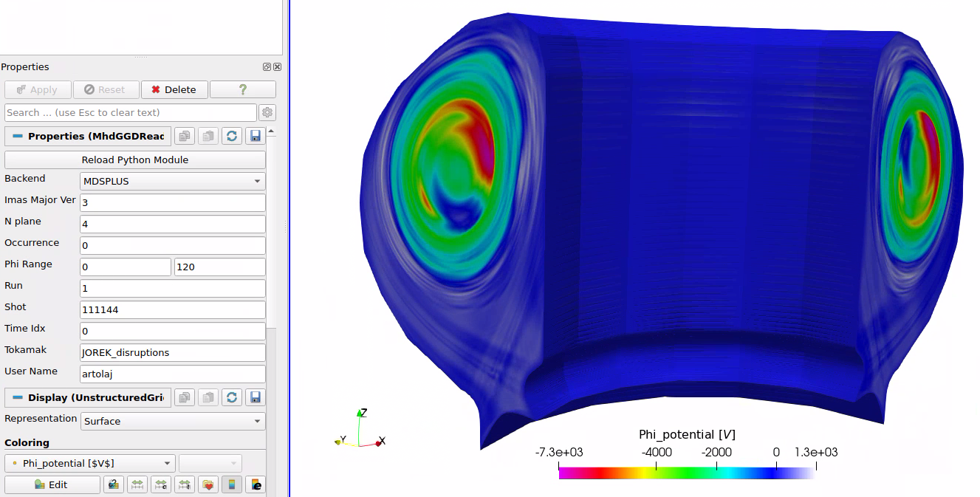Copy MhdGGDReader properties with the copy icon

point(185,136)
